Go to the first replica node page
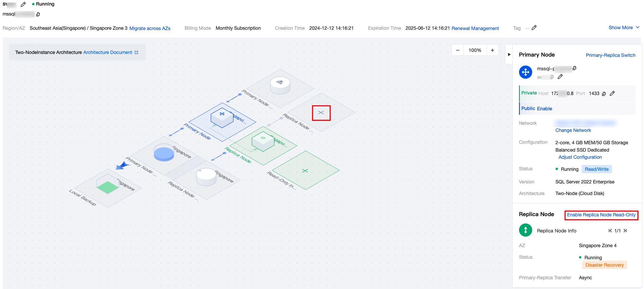The width and height of the screenshot is (644, 289). tap(610, 231)
